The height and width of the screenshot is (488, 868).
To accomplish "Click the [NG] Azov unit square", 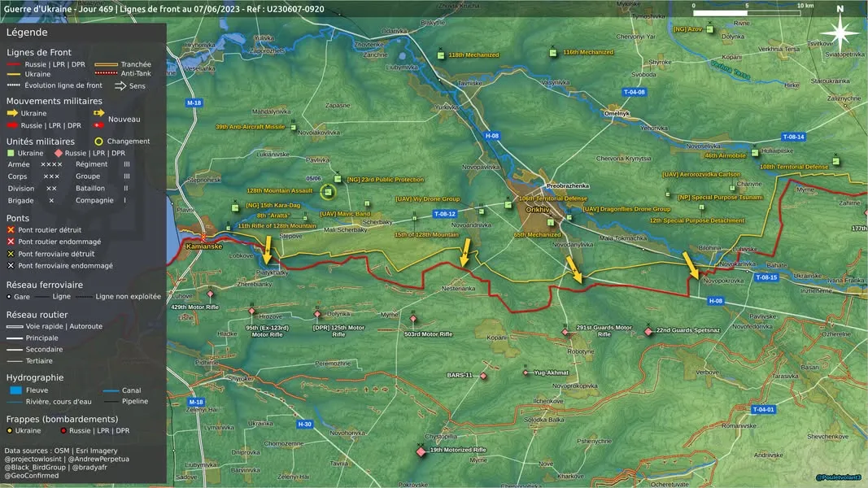I will [x=709, y=29].
